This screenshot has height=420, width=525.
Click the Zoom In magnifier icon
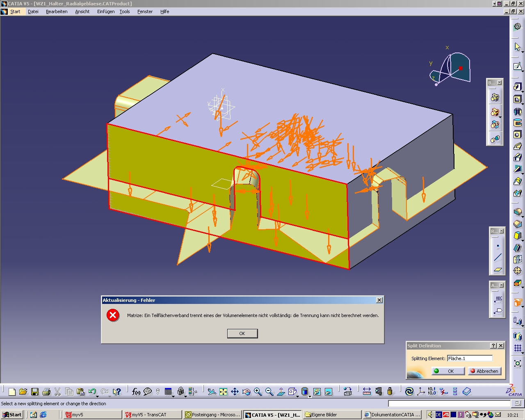pos(258,392)
